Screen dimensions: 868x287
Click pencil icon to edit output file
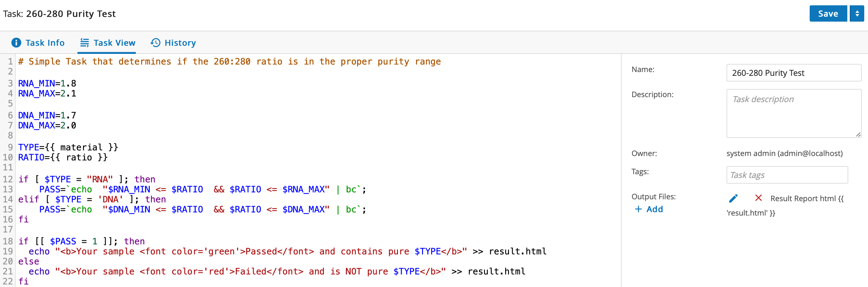tap(733, 198)
